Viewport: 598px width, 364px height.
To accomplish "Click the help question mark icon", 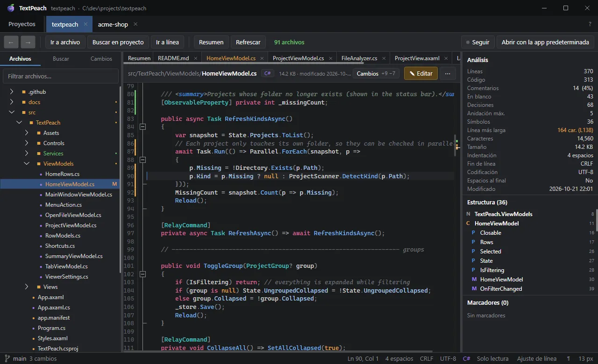I will tap(590, 24).
